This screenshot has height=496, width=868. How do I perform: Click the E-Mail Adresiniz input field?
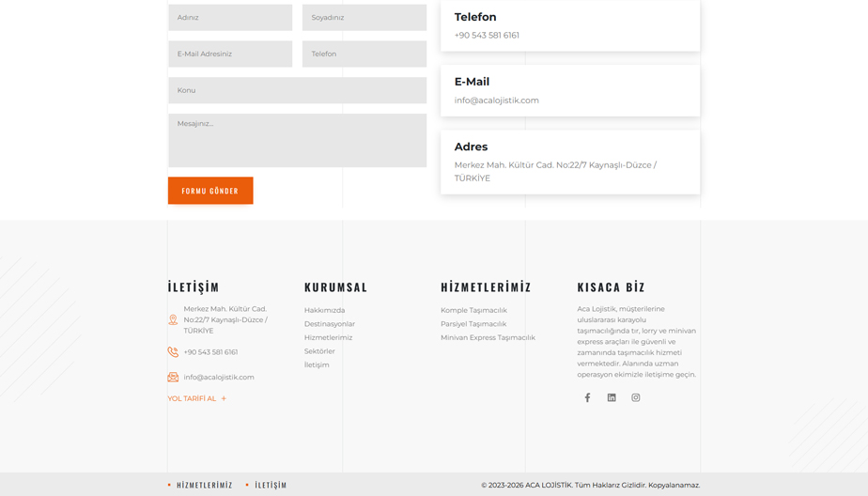(x=230, y=54)
